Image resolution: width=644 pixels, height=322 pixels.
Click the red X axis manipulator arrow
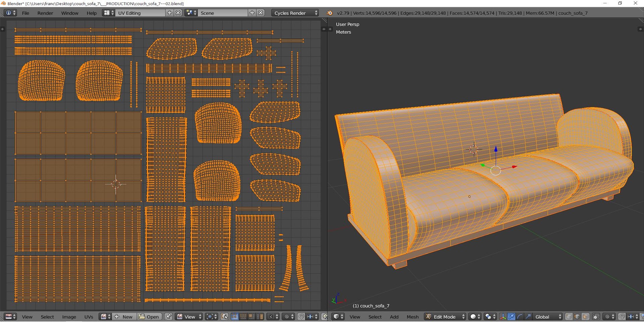[514, 166]
